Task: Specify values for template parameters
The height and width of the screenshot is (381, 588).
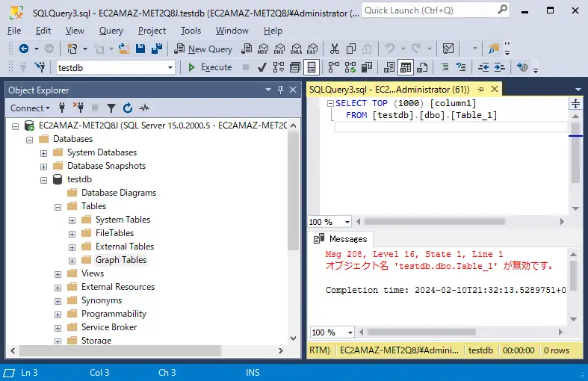Action: [x=522, y=67]
